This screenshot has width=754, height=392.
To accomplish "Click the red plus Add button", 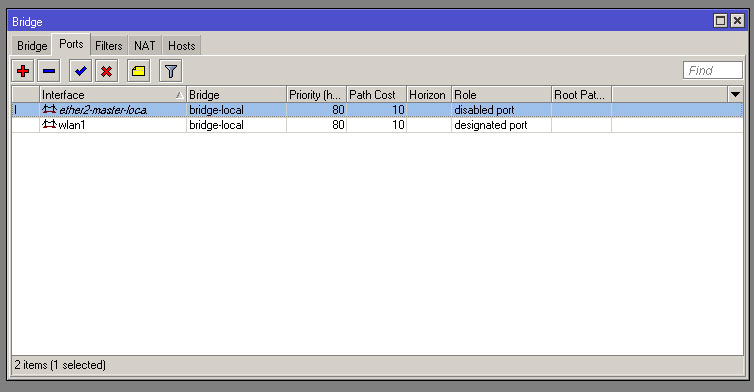I will coord(23,71).
